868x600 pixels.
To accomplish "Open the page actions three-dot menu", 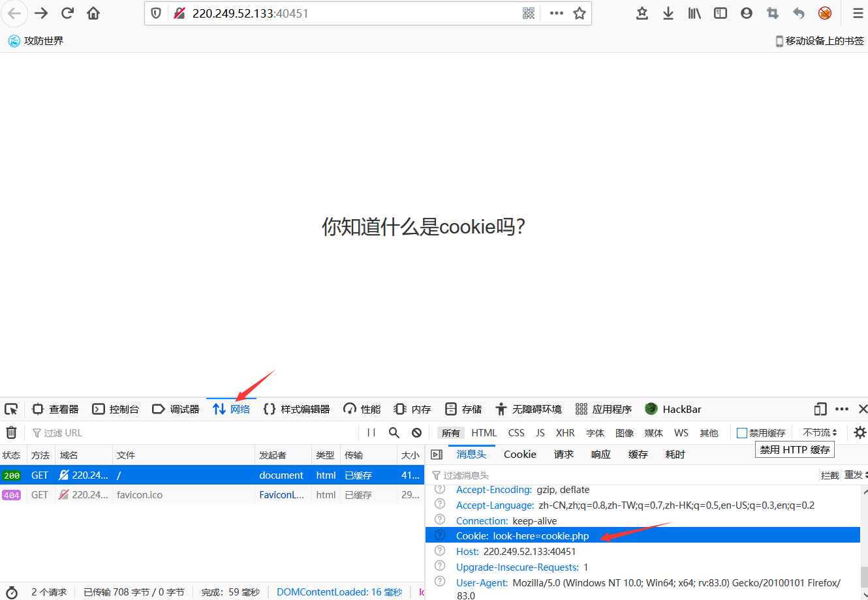I will click(x=557, y=13).
